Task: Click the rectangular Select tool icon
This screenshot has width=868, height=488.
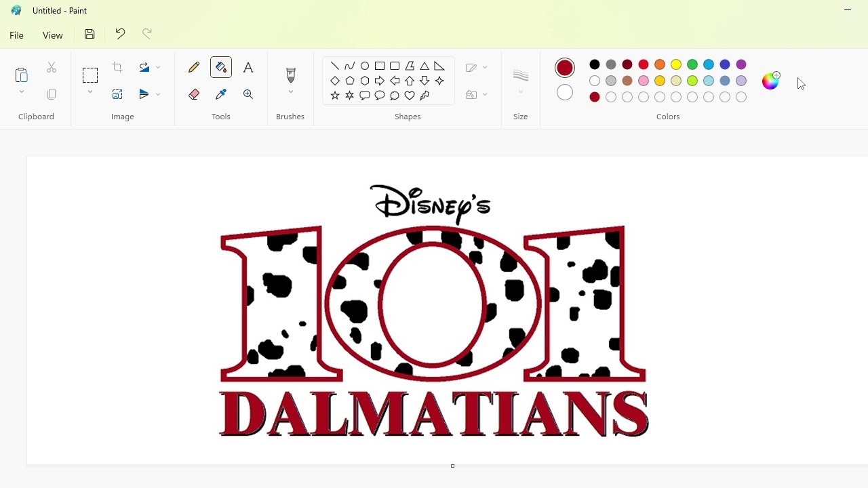Action: coord(90,75)
